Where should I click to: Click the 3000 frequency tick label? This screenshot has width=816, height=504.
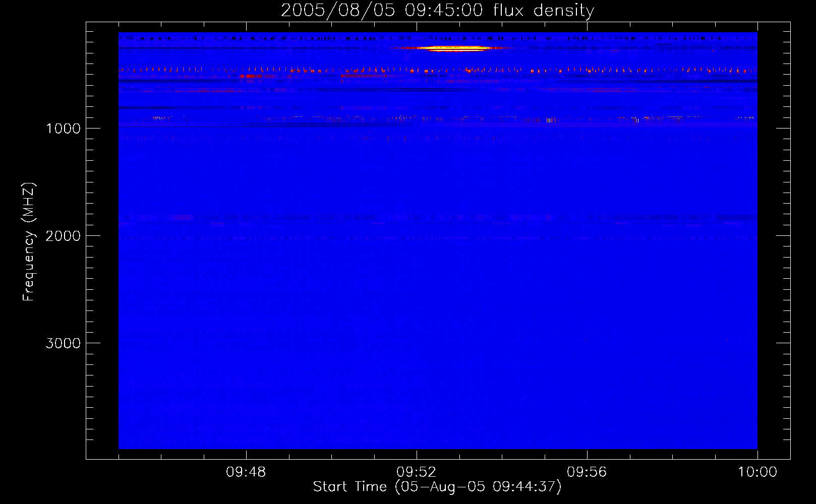(63, 343)
